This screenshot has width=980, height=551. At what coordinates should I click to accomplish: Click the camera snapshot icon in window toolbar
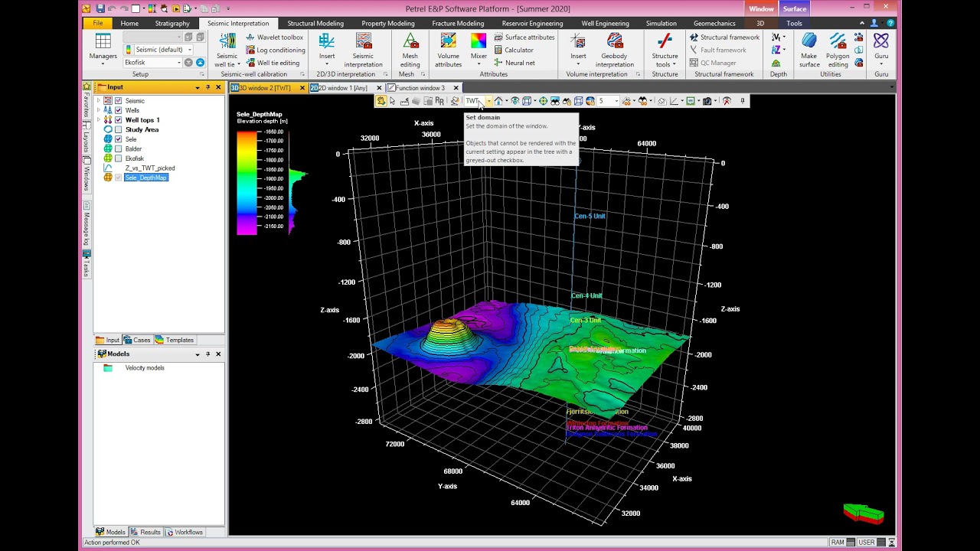707,101
